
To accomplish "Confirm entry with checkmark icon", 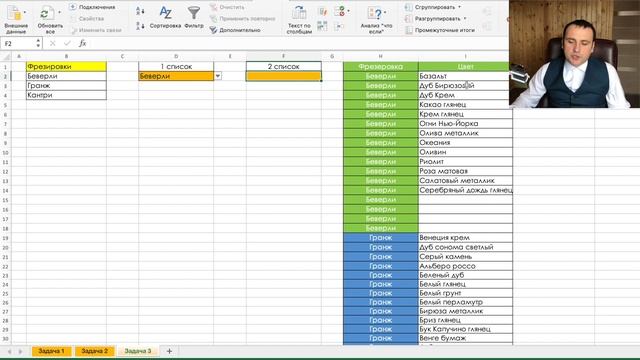I will [x=67, y=43].
